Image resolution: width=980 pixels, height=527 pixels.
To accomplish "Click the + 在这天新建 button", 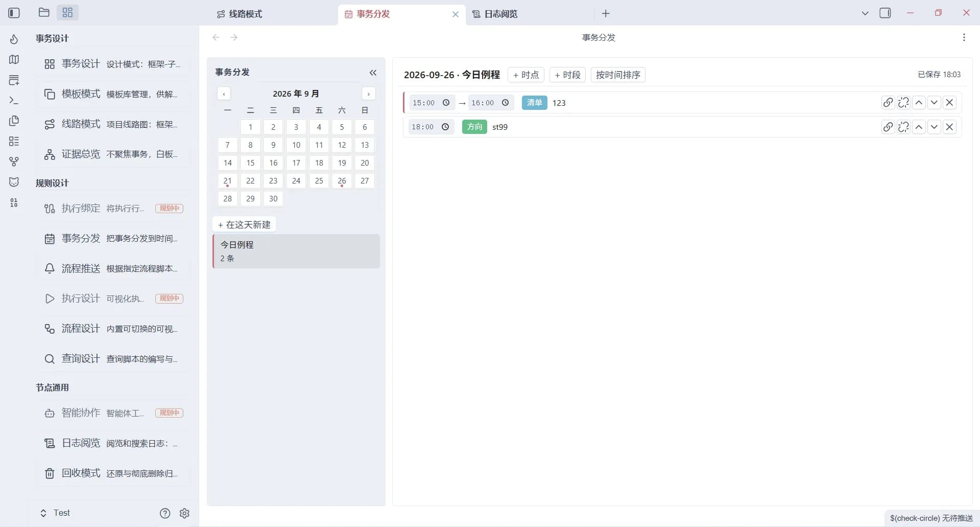I will click(244, 224).
